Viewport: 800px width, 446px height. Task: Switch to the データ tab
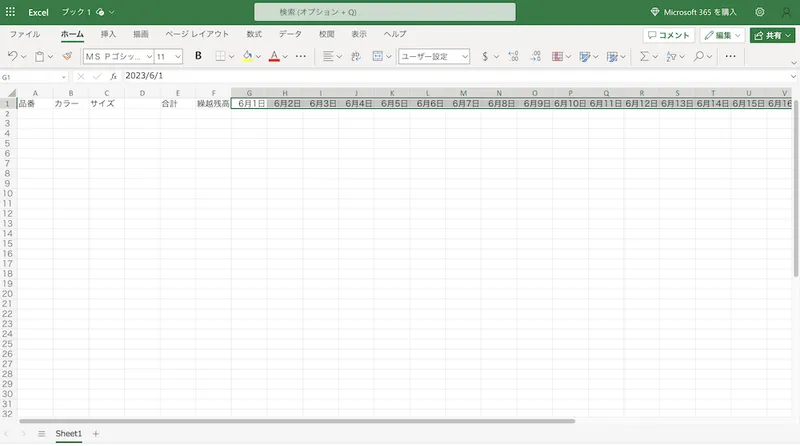pyautogui.click(x=290, y=34)
